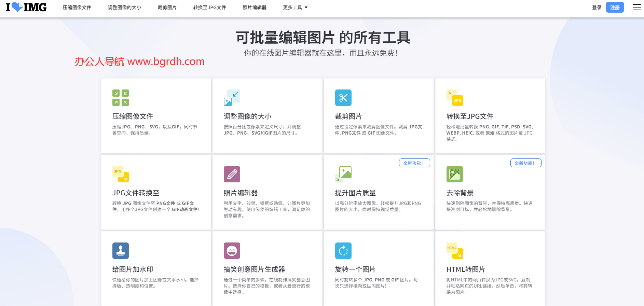This screenshot has width=644, height=306.
Task: Expand the 更多工具 dropdown menu
Action: pyautogui.click(x=295, y=8)
